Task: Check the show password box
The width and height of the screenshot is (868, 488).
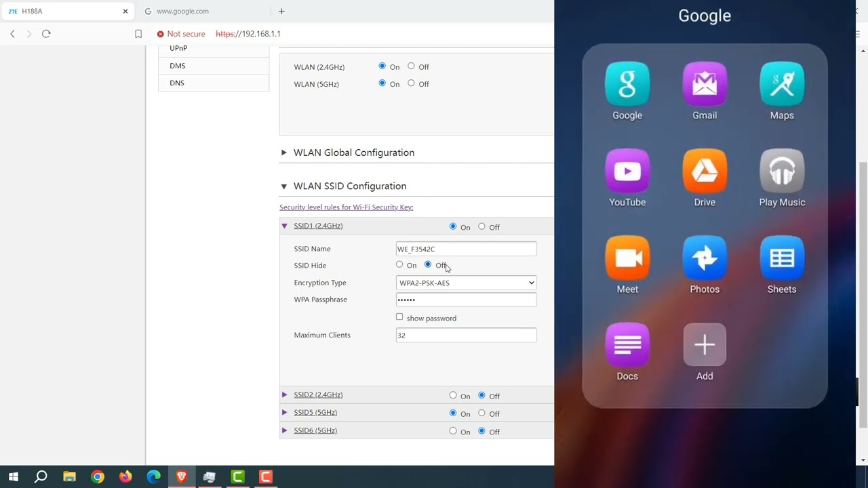Action: click(399, 317)
